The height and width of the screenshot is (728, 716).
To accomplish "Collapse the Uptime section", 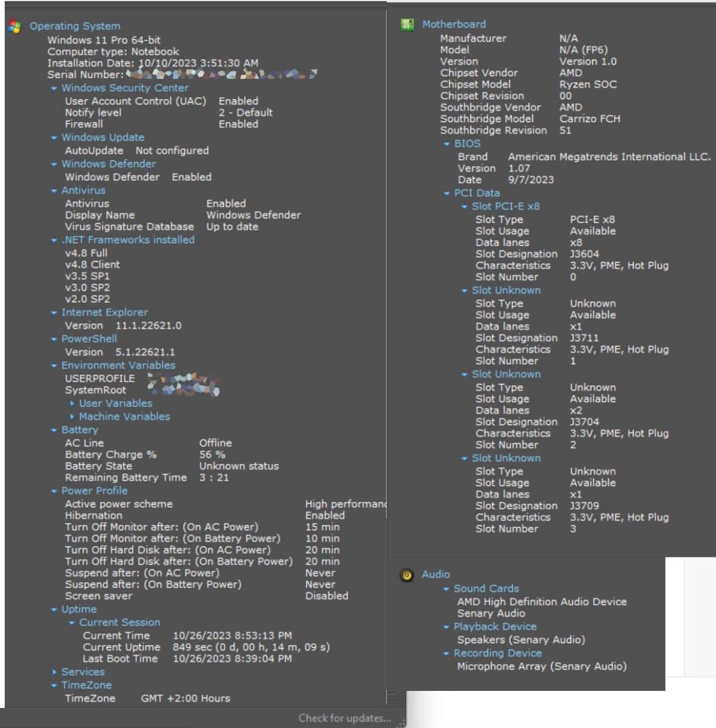I will (x=54, y=610).
